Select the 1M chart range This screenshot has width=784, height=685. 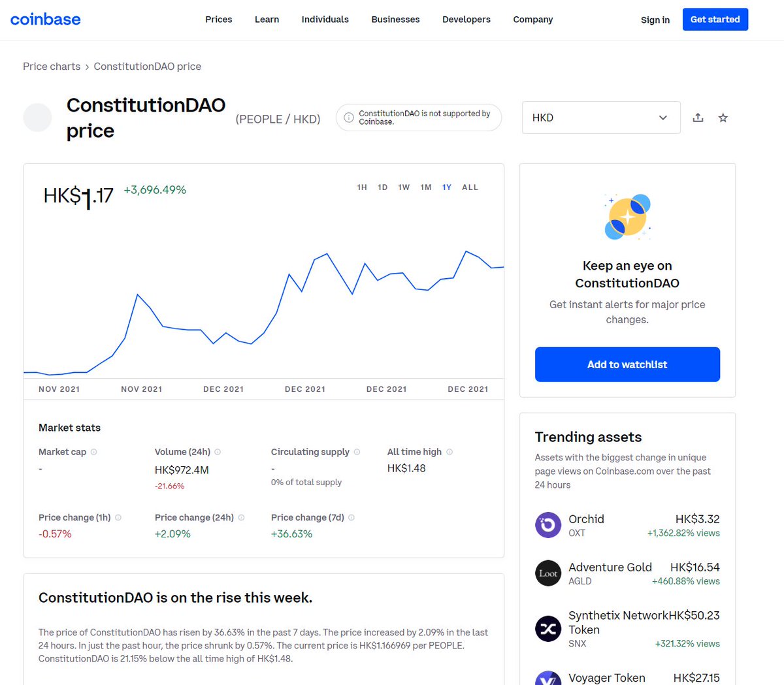pos(426,187)
